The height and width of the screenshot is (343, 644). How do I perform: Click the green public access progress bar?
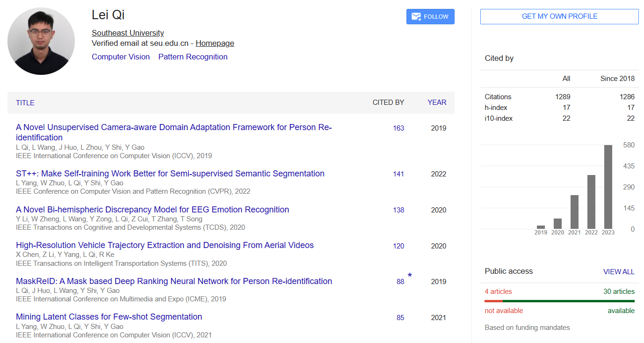click(568, 301)
